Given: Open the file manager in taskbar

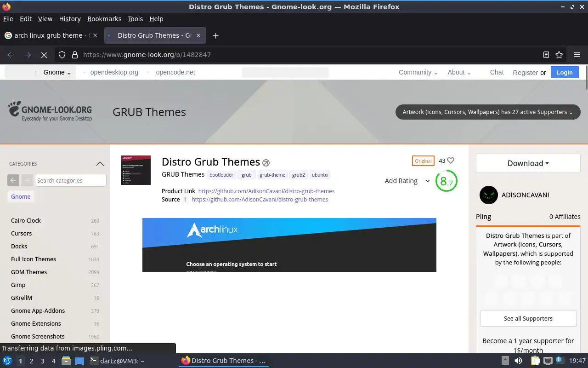Looking at the screenshot, I should 66,361.
